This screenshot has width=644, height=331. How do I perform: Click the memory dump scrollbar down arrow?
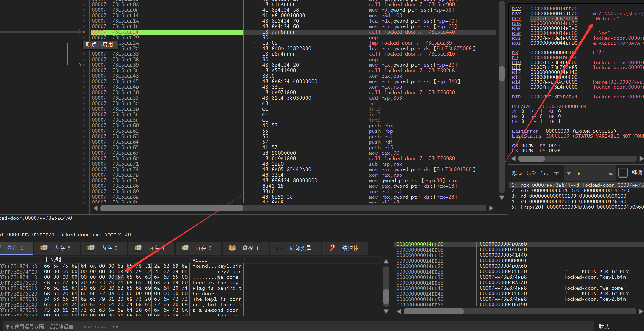click(x=386, y=311)
